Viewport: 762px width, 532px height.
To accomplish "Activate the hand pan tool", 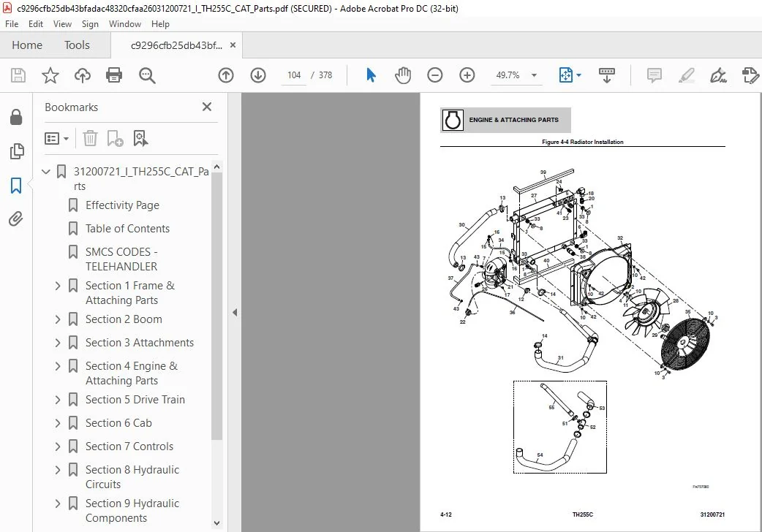I will click(x=403, y=75).
